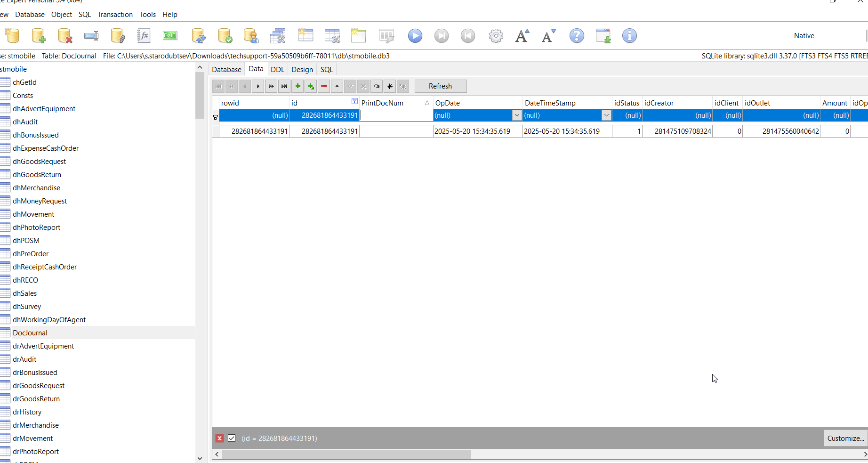Click the Close Database icon with red X
This screenshot has height=463, width=868.
tap(65, 36)
